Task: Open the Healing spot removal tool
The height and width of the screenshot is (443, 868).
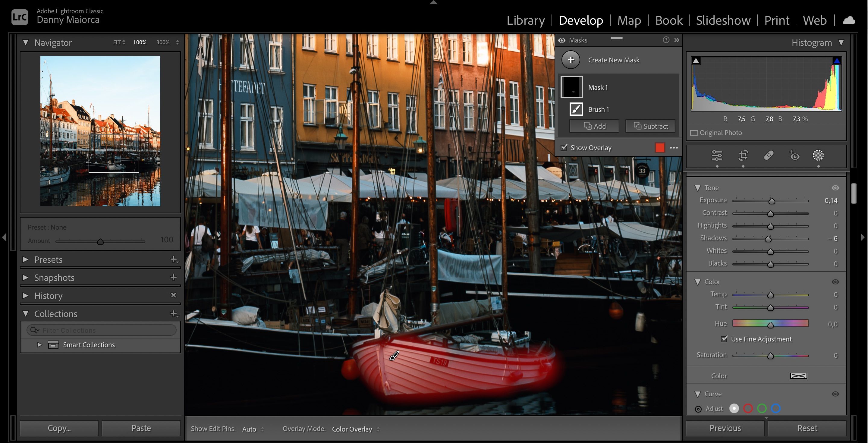Action: point(769,156)
